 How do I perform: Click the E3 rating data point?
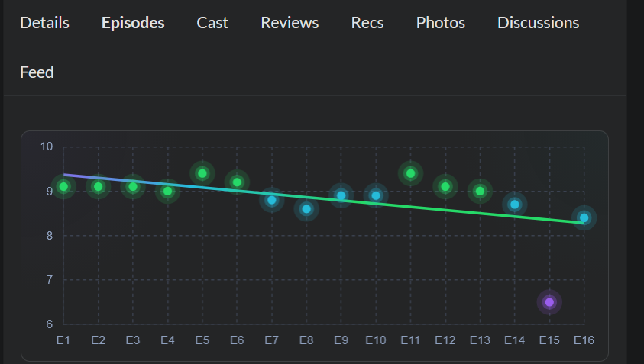(133, 187)
